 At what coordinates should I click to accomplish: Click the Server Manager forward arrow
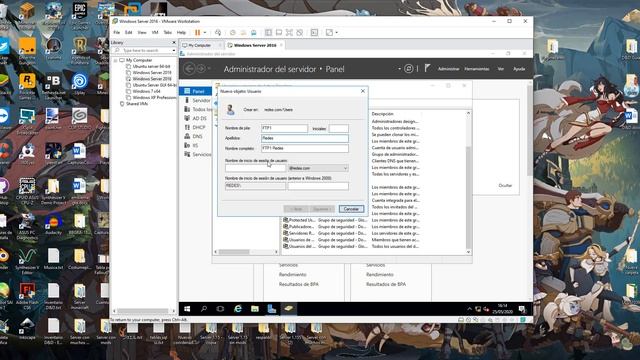pyautogui.click(x=201, y=69)
